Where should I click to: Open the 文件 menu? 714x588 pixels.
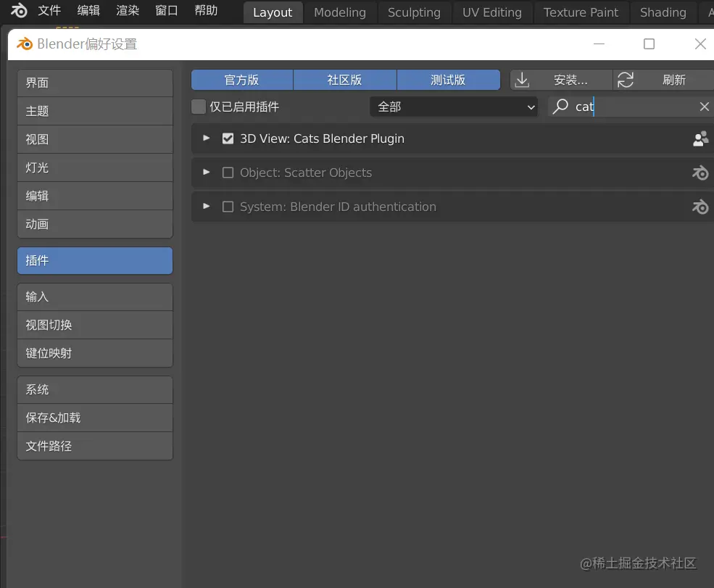(x=49, y=10)
